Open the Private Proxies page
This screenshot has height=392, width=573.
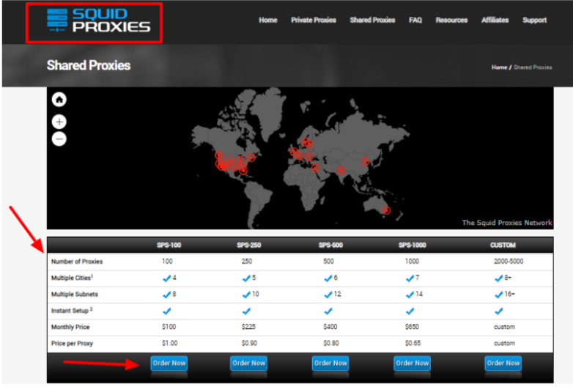[314, 20]
